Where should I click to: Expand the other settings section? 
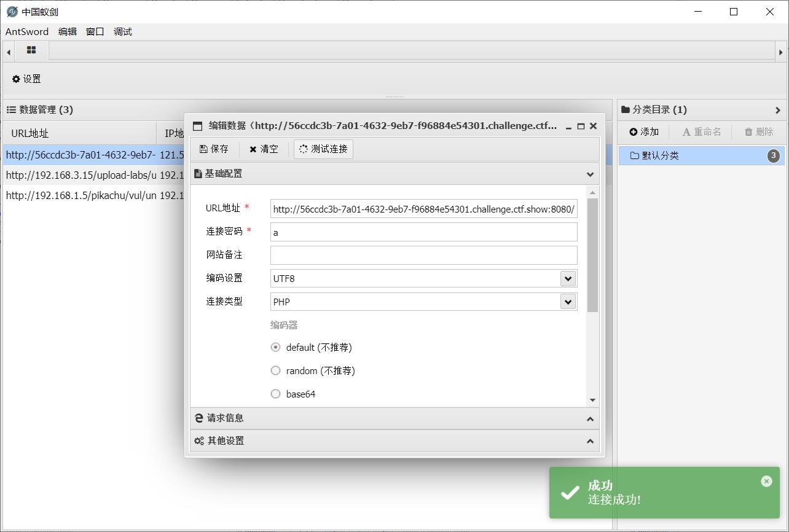click(x=590, y=441)
